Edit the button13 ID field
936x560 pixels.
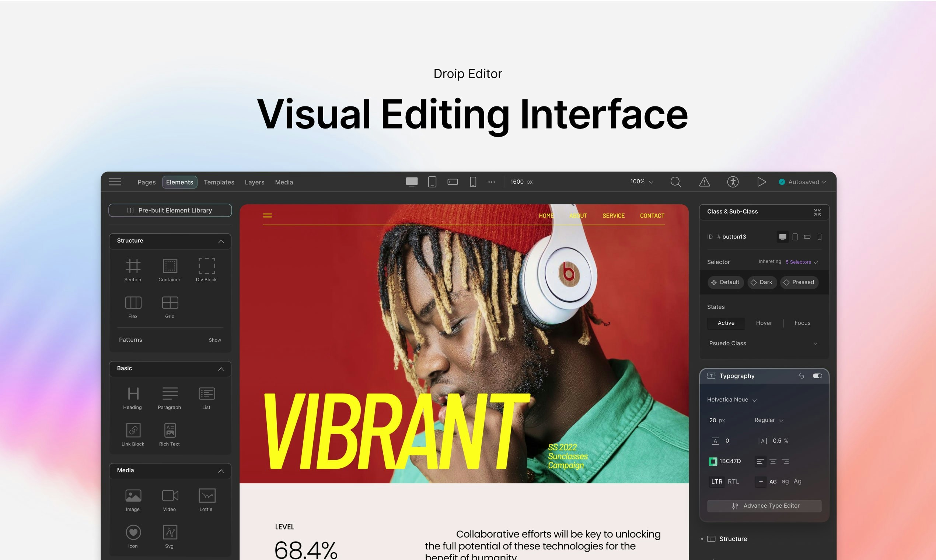(x=734, y=237)
